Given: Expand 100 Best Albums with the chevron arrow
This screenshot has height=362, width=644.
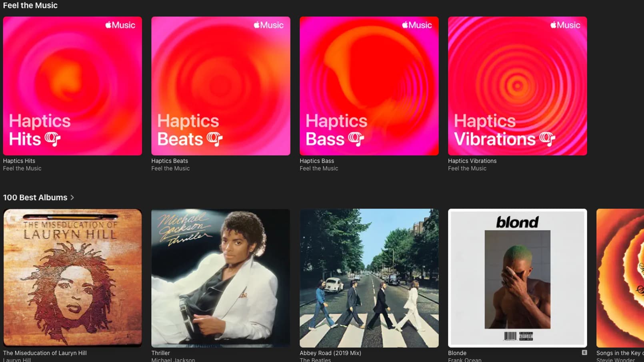Looking at the screenshot, I should 72,197.
